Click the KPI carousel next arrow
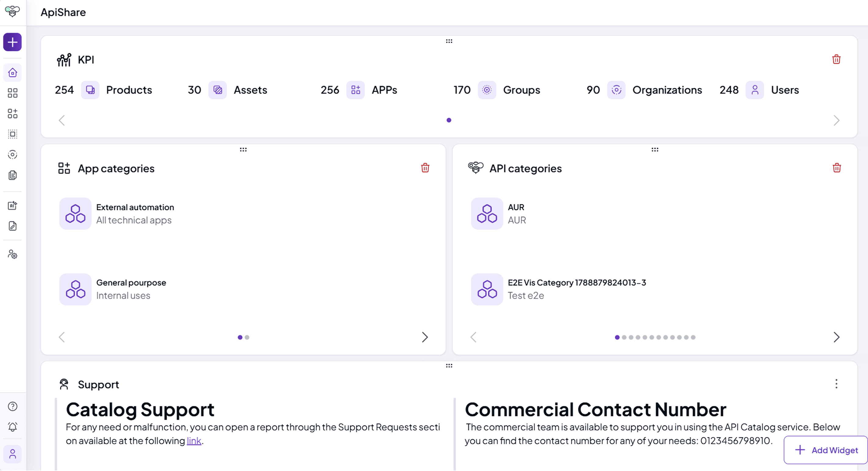The width and height of the screenshot is (868, 471). click(x=836, y=120)
